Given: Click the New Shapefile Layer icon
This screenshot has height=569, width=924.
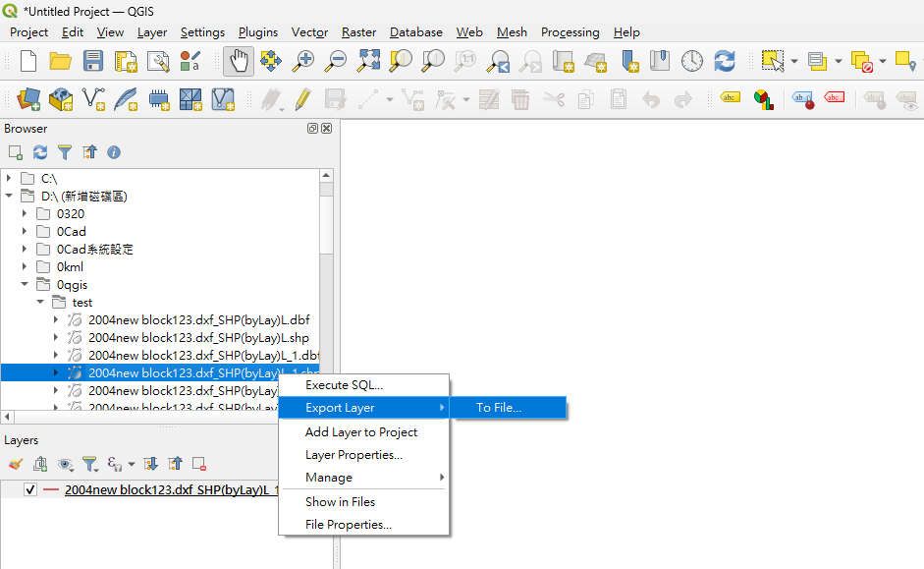Looking at the screenshot, I should point(93,99).
